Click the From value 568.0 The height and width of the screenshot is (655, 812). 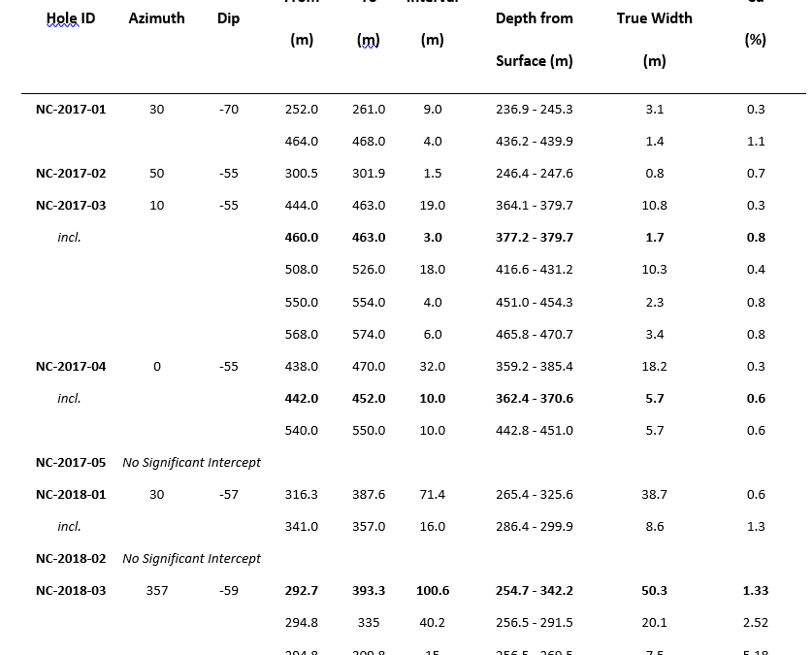tap(302, 335)
